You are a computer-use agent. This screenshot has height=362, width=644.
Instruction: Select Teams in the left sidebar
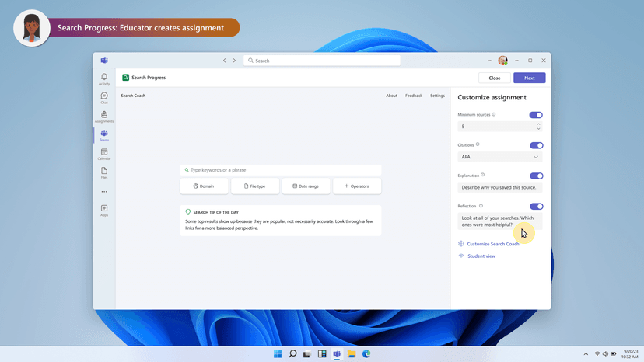pos(104,135)
